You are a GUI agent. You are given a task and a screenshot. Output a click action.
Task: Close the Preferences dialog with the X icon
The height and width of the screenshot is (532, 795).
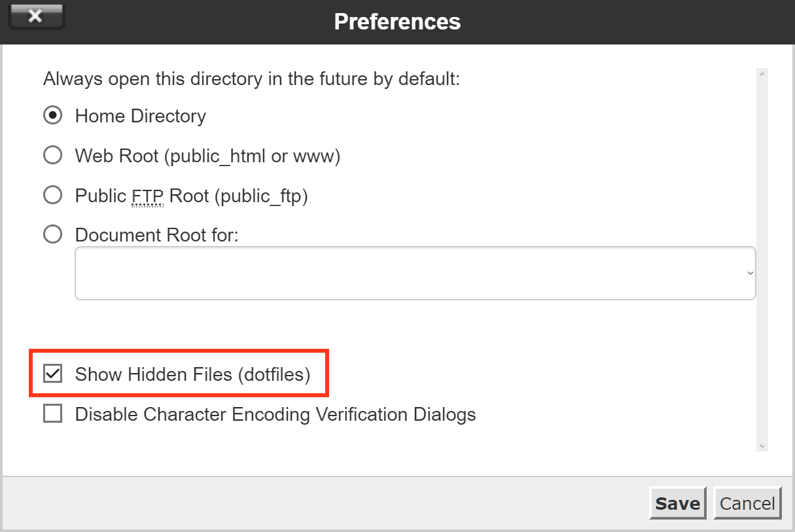point(35,16)
